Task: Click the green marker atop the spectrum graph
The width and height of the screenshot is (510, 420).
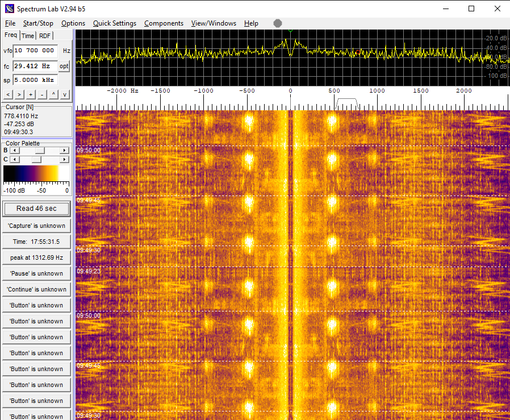Action: (290, 30)
